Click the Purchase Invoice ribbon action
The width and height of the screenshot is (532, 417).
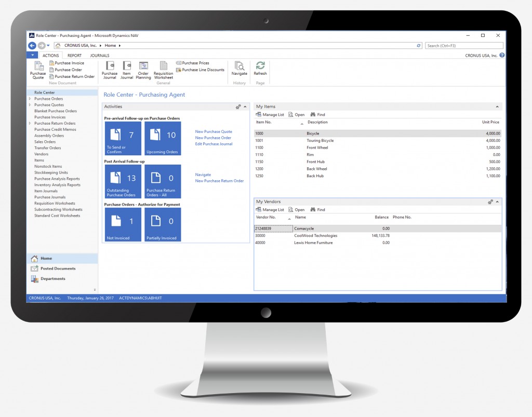click(x=66, y=63)
